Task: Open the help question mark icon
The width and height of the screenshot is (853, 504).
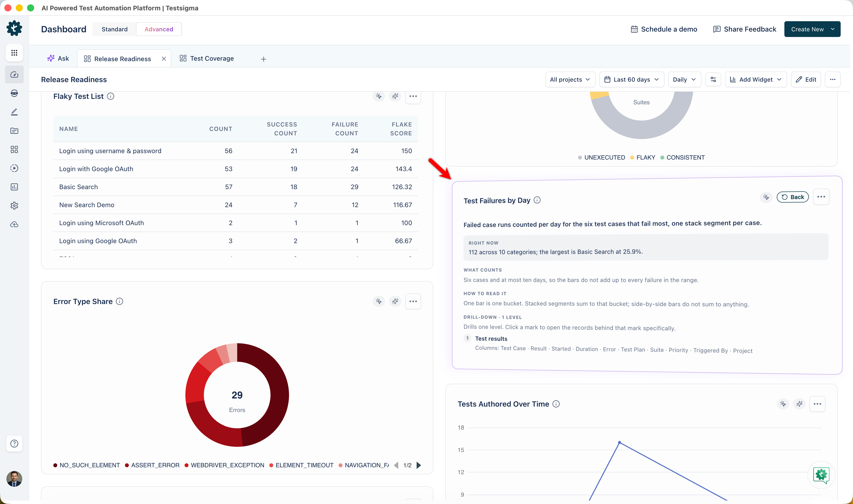Action: coord(14,444)
